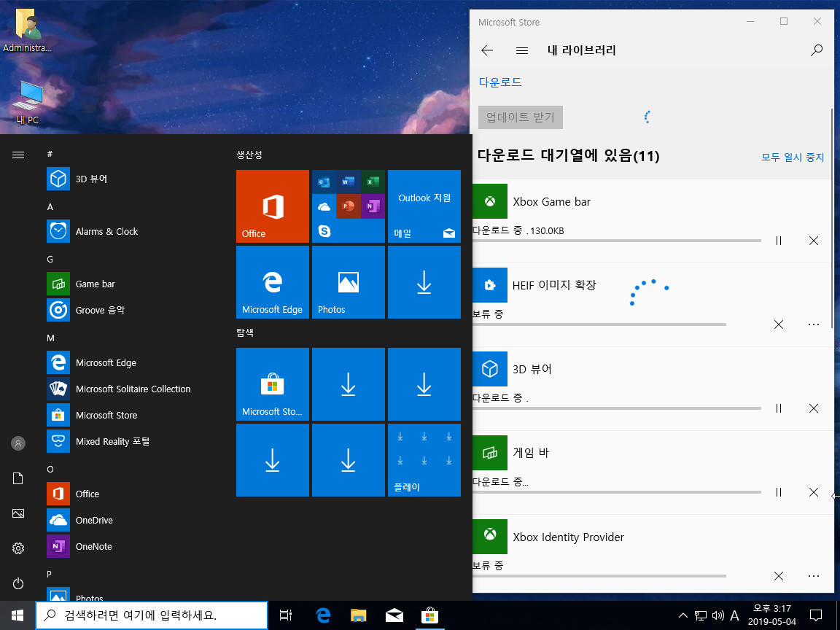Open HEIF 이미지 확장 app icon
This screenshot has width=840, height=630.
pyautogui.click(x=490, y=285)
